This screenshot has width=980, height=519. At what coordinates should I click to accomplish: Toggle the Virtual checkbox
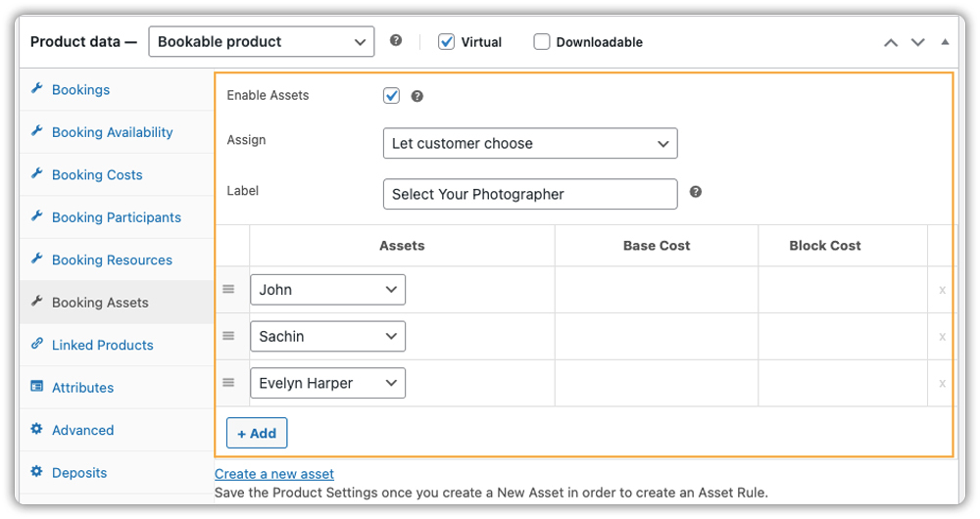pos(446,42)
